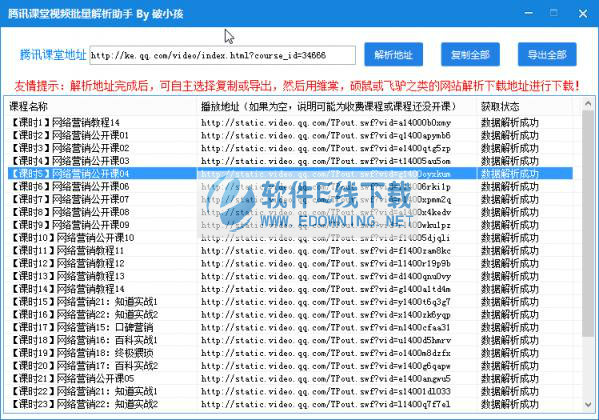The image size is (599, 420).
Task: Click 数据解析成功 status in the 课时21 row
Action: coord(510,379)
